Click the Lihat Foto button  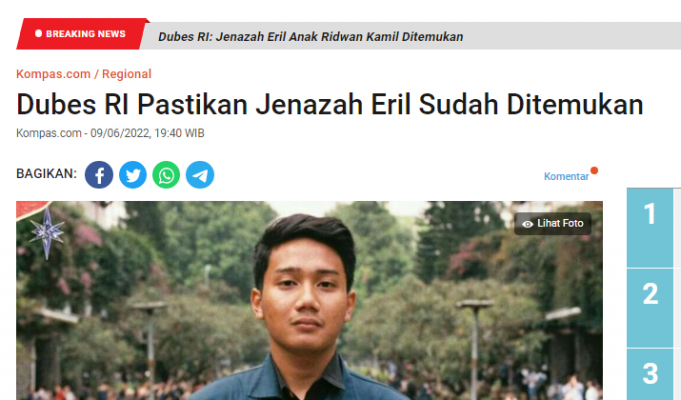(x=552, y=224)
